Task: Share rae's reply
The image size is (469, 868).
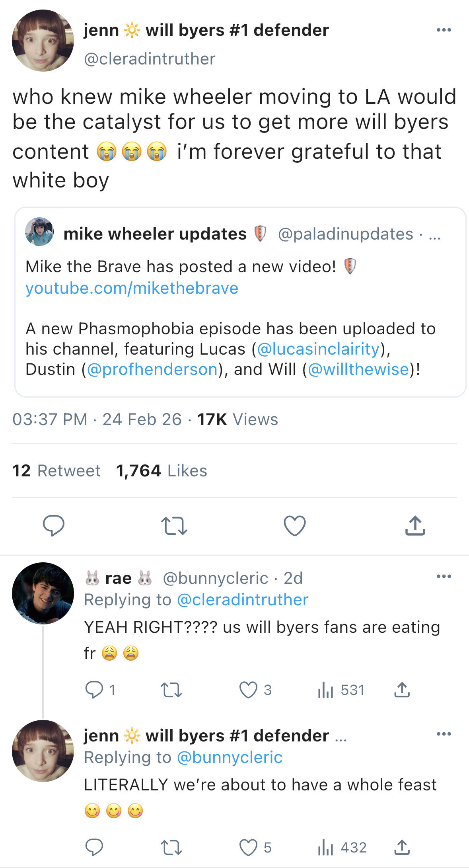Action: coord(402,690)
